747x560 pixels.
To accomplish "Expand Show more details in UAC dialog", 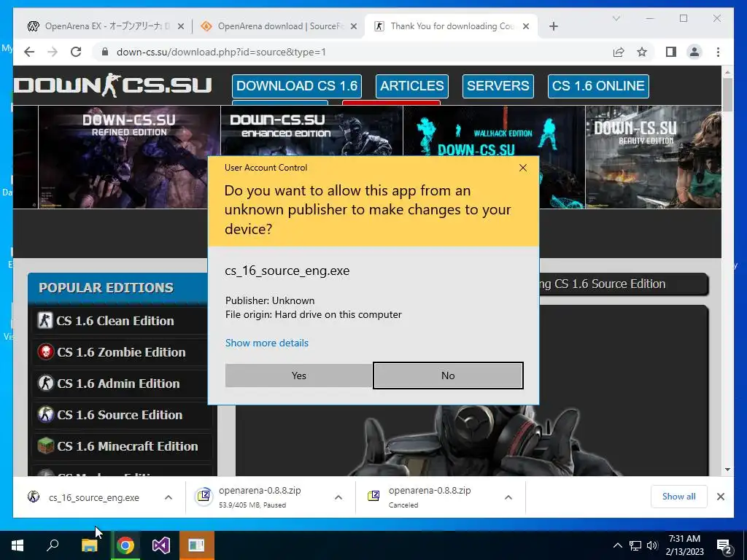I will coord(267,343).
